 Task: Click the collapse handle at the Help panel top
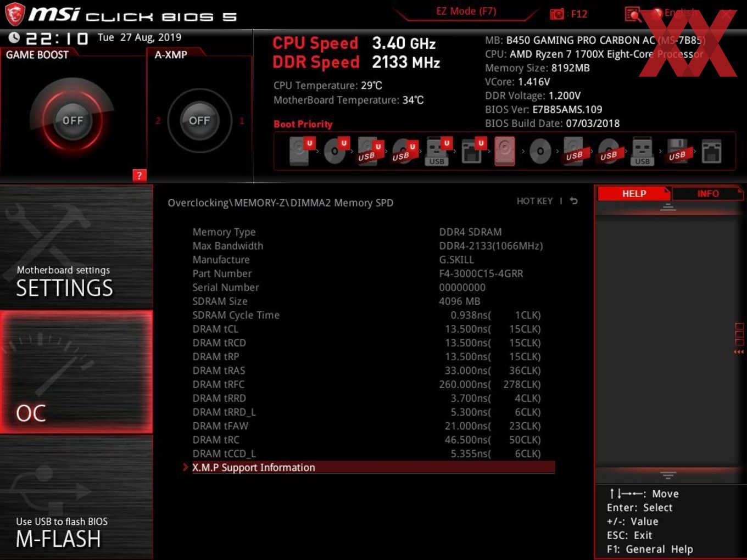[x=668, y=207]
